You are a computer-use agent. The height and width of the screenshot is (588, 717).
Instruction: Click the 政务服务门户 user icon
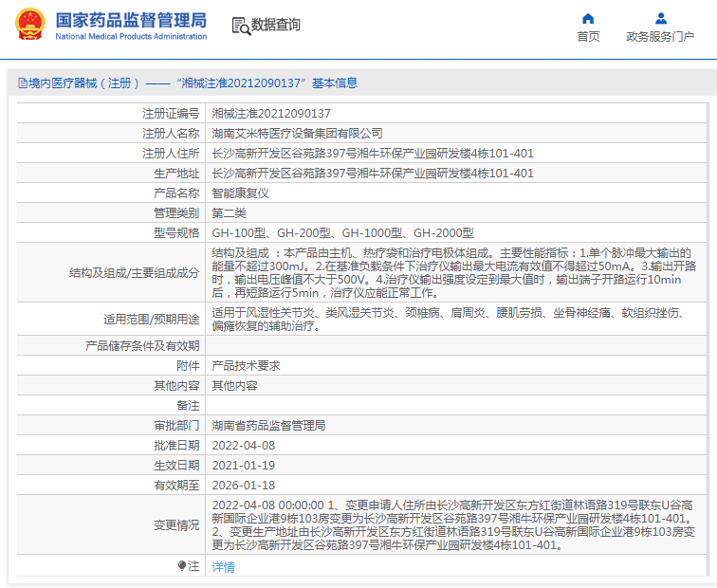[x=661, y=18]
